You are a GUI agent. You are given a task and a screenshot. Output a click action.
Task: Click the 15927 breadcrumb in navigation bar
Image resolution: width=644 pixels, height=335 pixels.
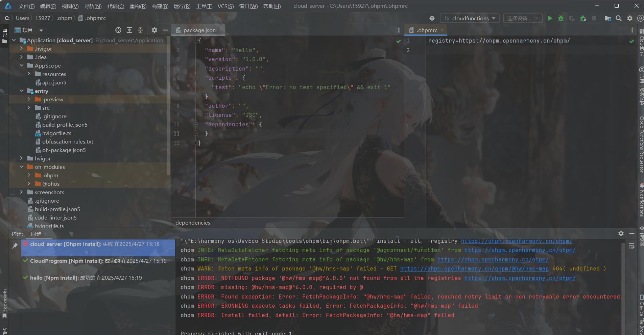(x=43, y=18)
